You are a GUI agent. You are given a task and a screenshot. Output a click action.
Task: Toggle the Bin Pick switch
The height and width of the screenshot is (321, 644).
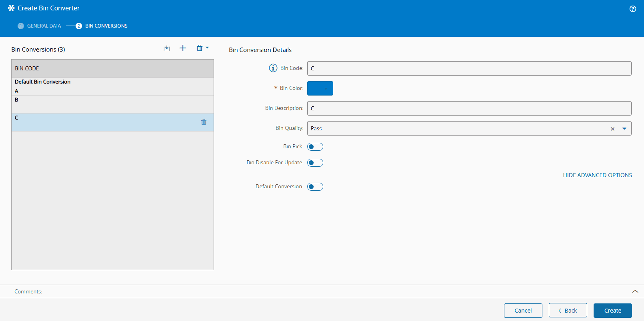point(315,147)
